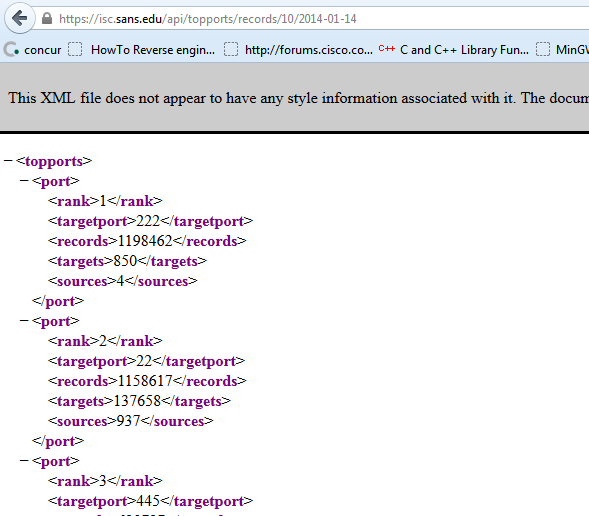Click the HowTo Reverse engin... bookmark icon
Viewport: 589px width, 516px height.
(x=75, y=49)
